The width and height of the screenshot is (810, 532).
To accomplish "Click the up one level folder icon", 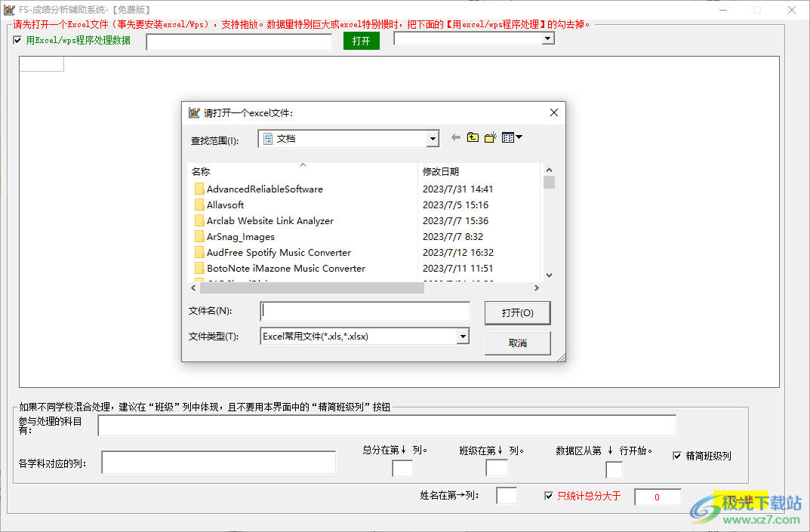I will pos(473,137).
